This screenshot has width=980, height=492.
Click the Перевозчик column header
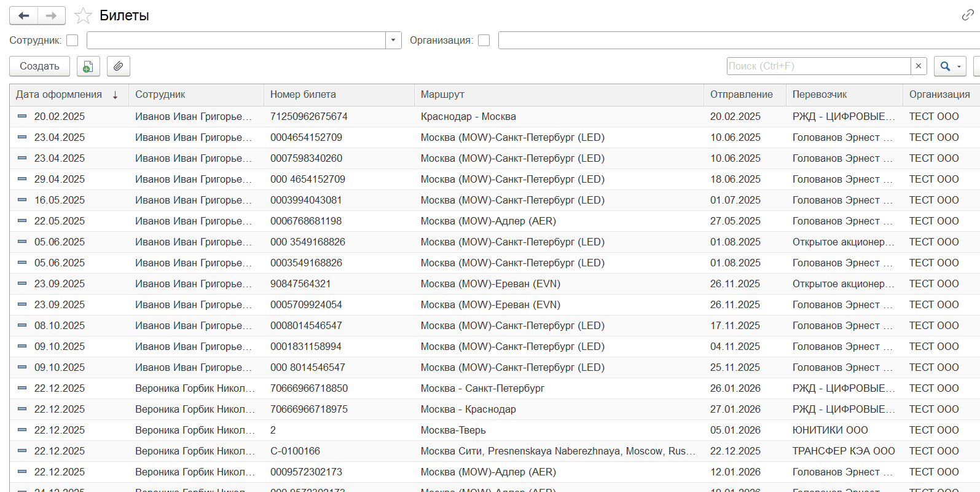point(819,95)
